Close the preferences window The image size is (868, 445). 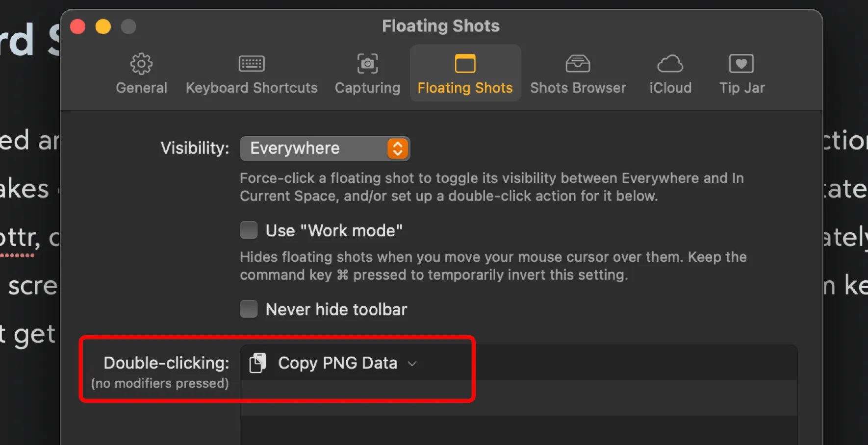pyautogui.click(x=77, y=26)
